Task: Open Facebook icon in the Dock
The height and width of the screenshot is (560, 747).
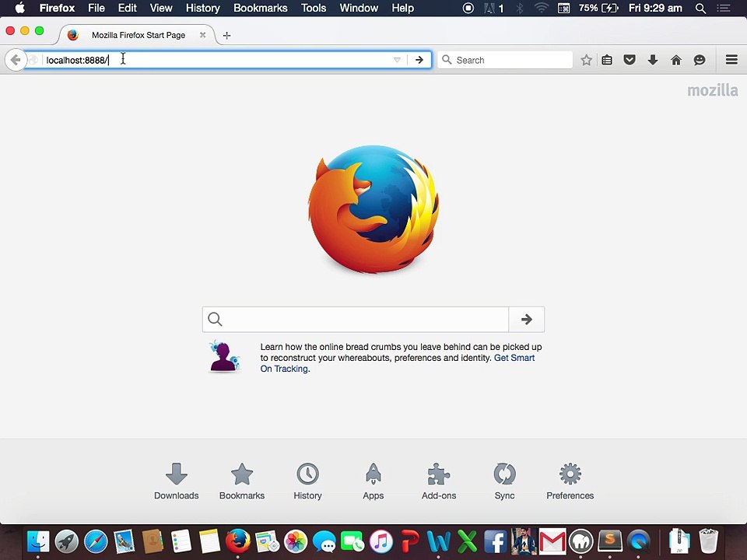Action: pyautogui.click(x=496, y=542)
